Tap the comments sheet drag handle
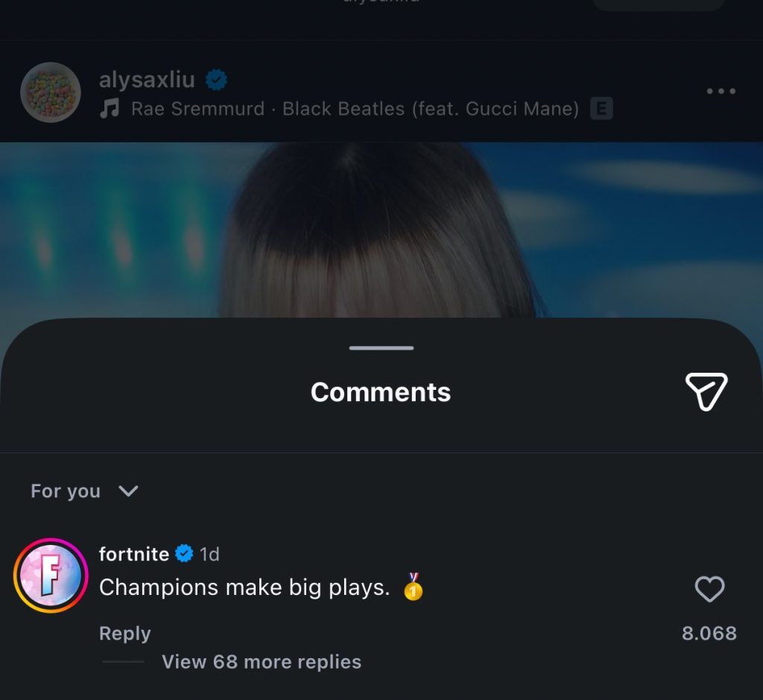This screenshot has height=700, width=763. (381, 348)
